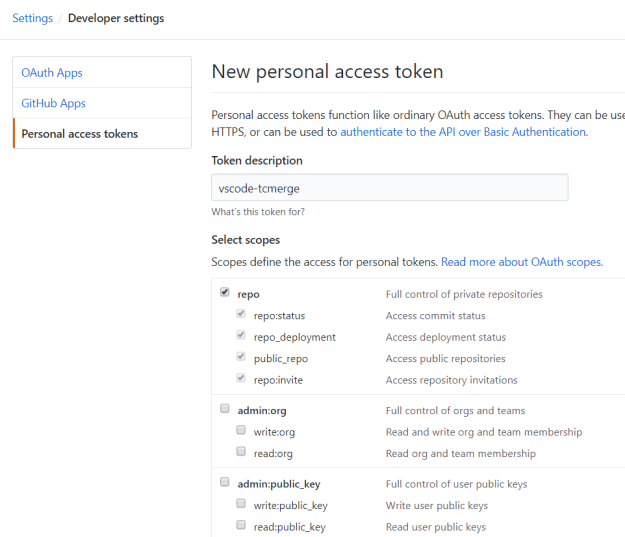
Task: Check the write:org scope
Action: pos(241,430)
